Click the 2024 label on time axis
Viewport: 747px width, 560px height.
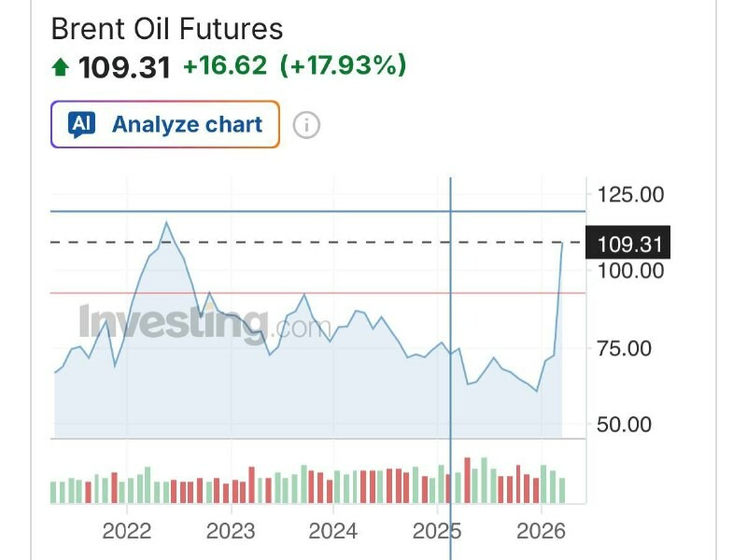click(333, 531)
